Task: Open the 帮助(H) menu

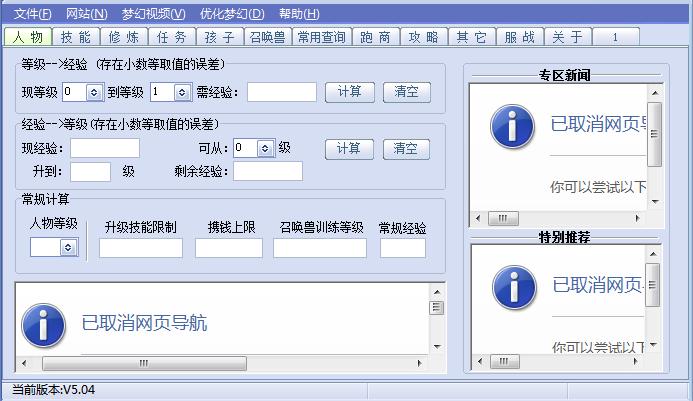Action: (x=299, y=14)
